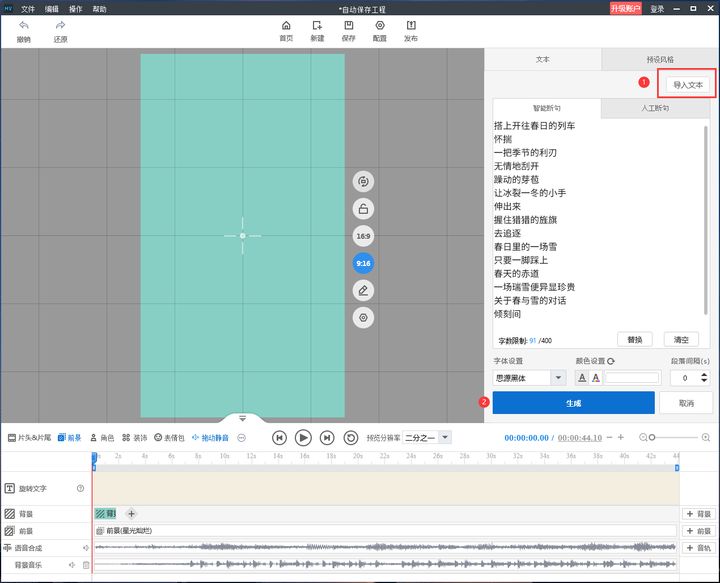Select the 智能断句 tab
This screenshot has height=583, width=720.
point(546,108)
